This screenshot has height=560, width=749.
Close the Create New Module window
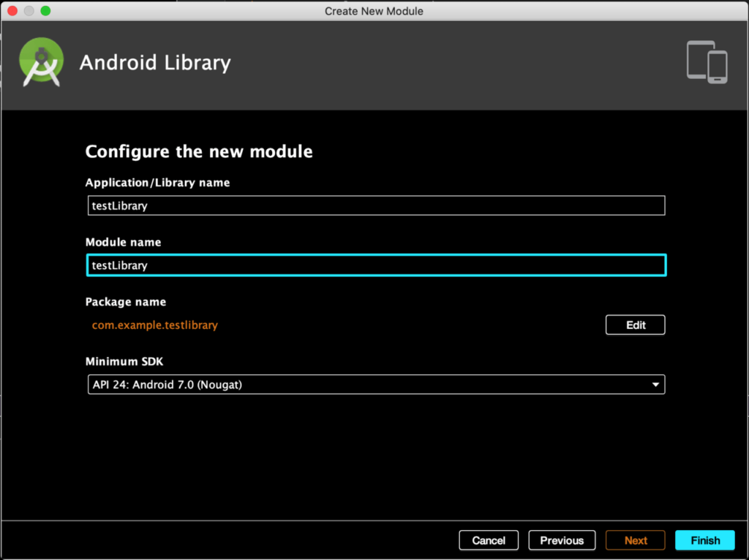coord(12,10)
